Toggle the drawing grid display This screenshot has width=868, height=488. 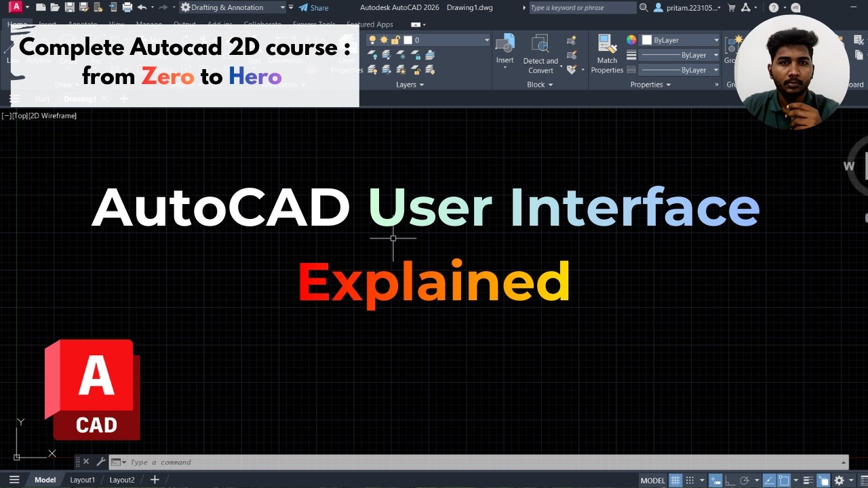pyautogui.click(x=675, y=480)
